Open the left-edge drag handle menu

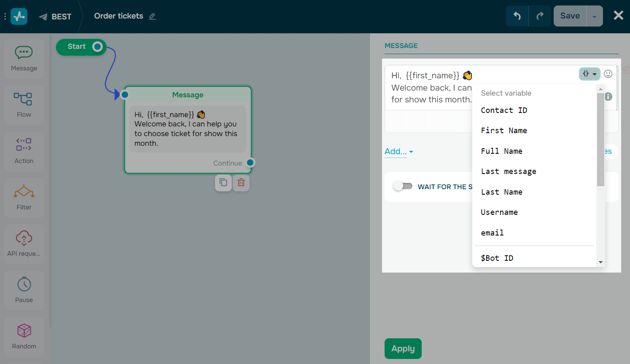point(5,16)
